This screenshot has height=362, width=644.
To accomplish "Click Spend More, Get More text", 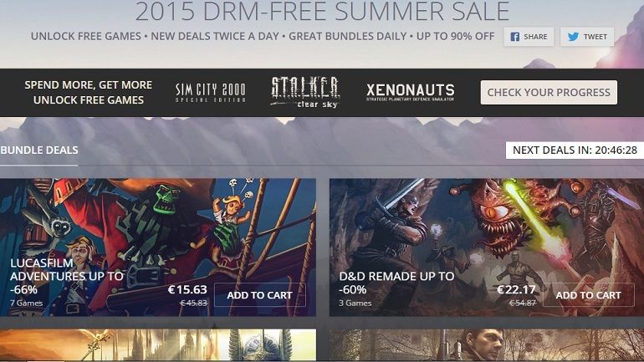I will tap(89, 85).
